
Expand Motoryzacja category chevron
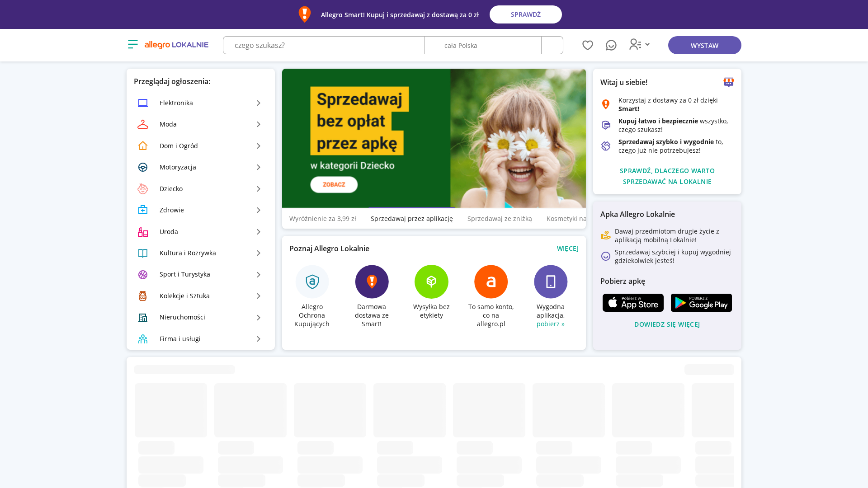[259, 167]
